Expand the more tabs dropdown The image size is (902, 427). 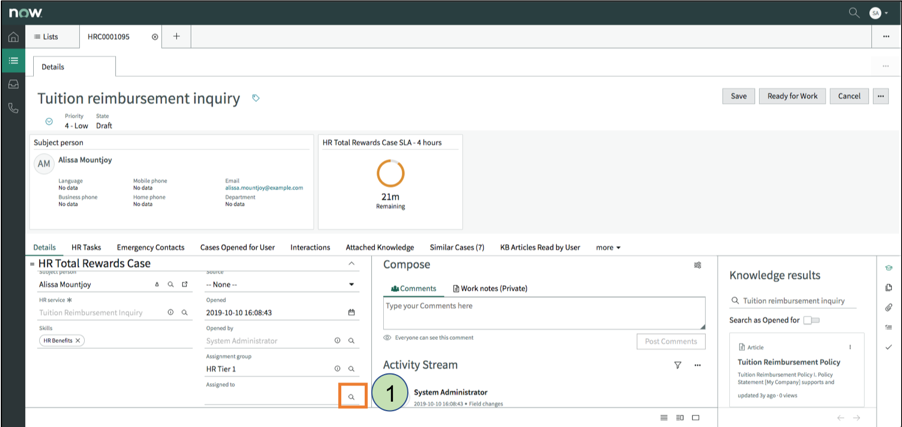click(x=608, y=247)
